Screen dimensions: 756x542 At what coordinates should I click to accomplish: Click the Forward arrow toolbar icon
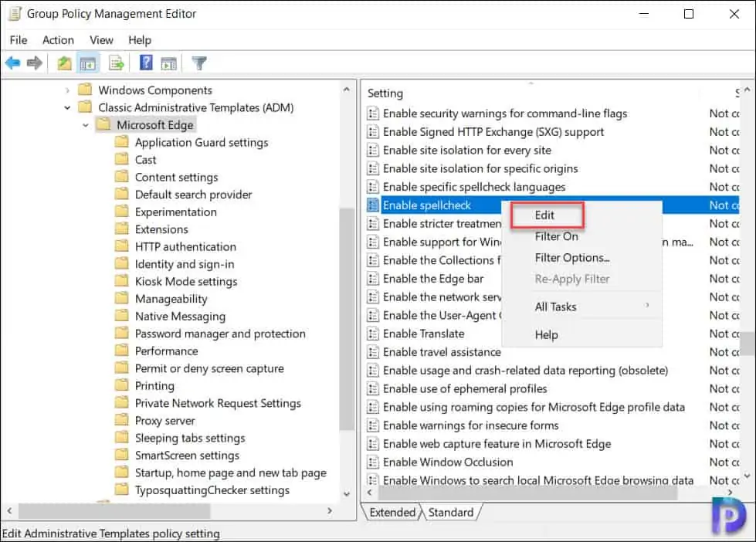tap(35, 63)
